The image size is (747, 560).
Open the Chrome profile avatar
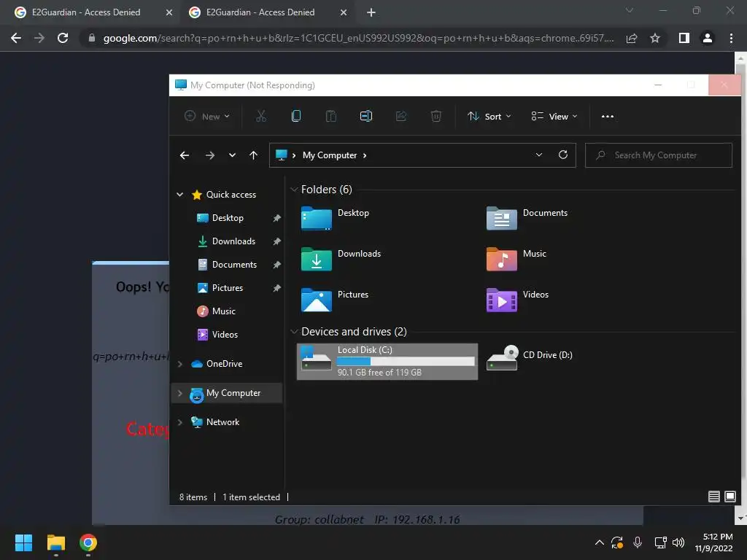708,38
